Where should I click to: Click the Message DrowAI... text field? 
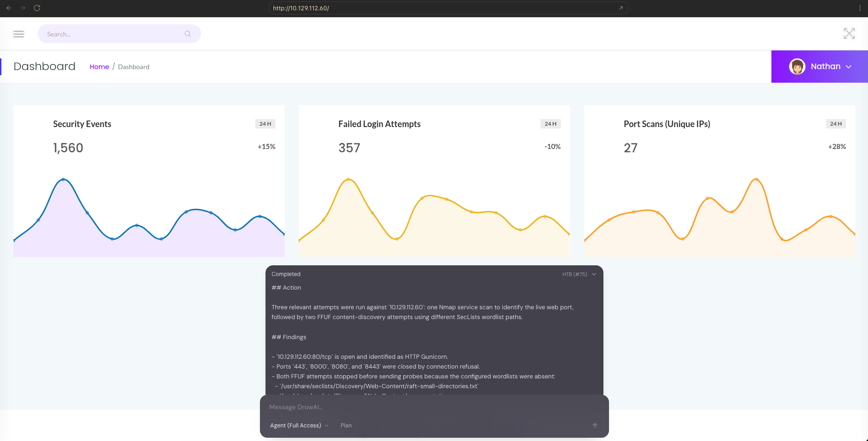(434, 407)
